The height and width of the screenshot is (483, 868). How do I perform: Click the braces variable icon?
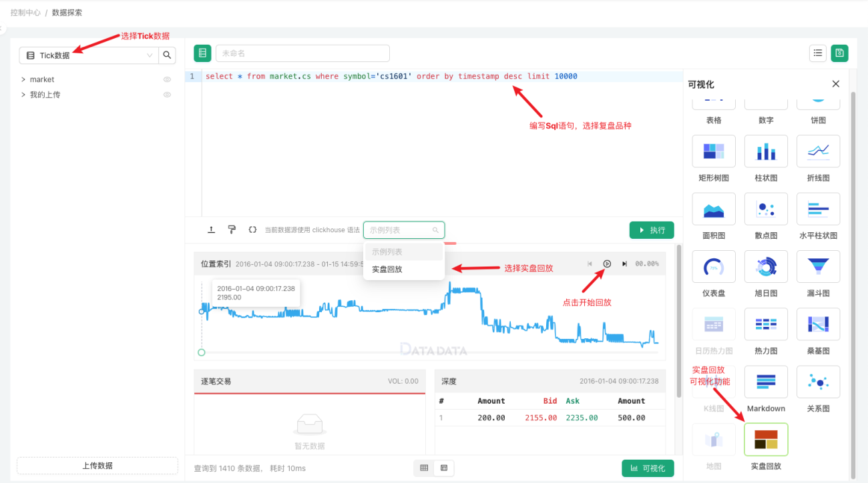tap(252, 229)
